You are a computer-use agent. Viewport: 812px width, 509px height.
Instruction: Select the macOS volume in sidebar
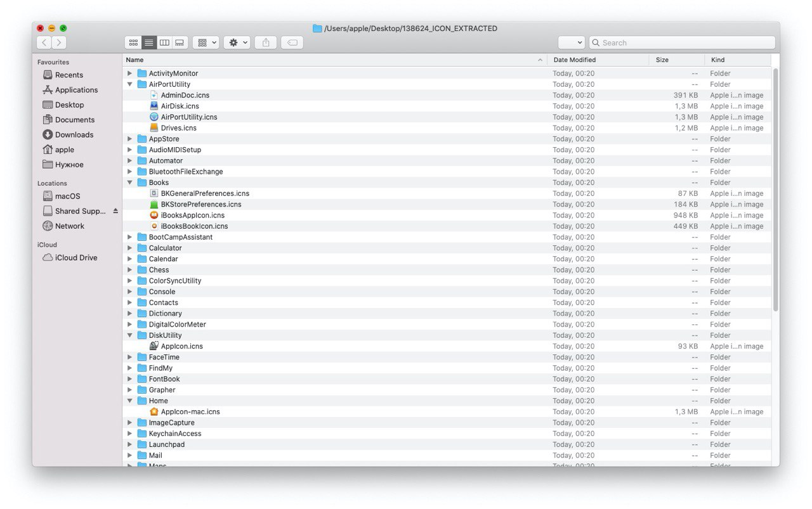click(x=62, y=196)
